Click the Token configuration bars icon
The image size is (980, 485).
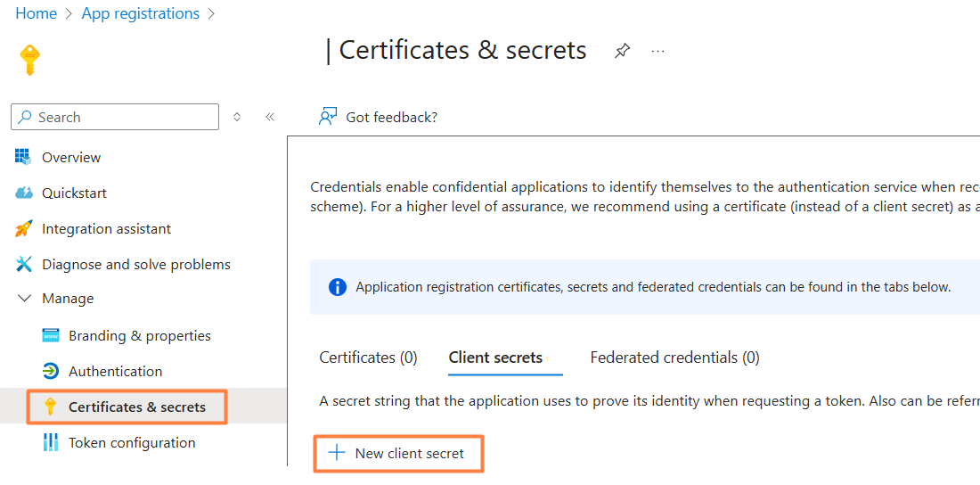pos(51,442)
